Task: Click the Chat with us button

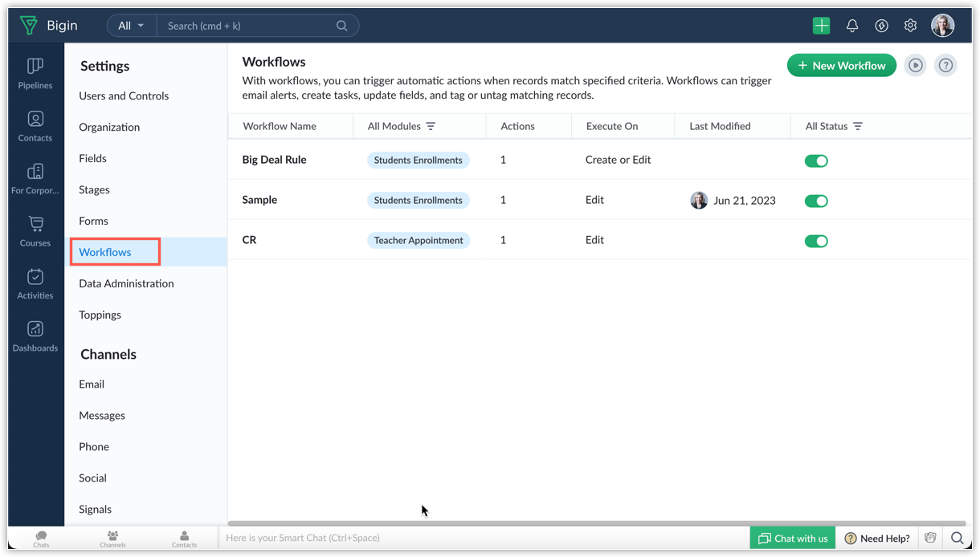Action: point(792,538)
